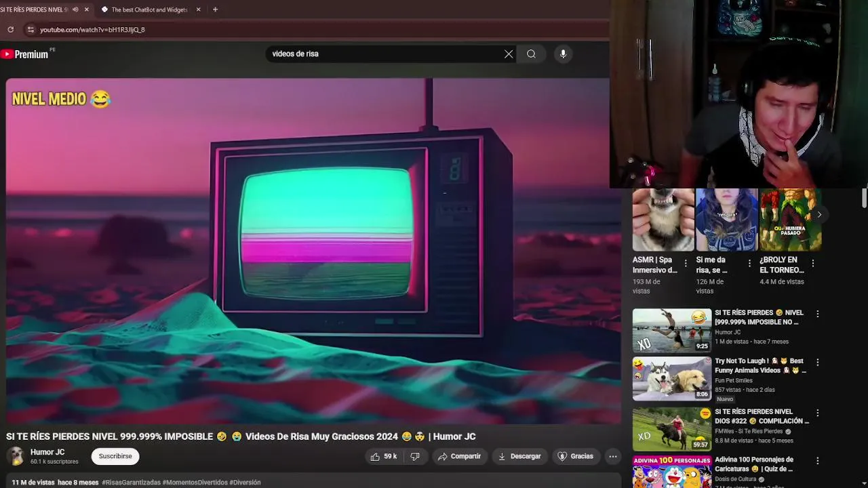Open the 59:57 FMWes video thumbnail

(x=672, y=429)
